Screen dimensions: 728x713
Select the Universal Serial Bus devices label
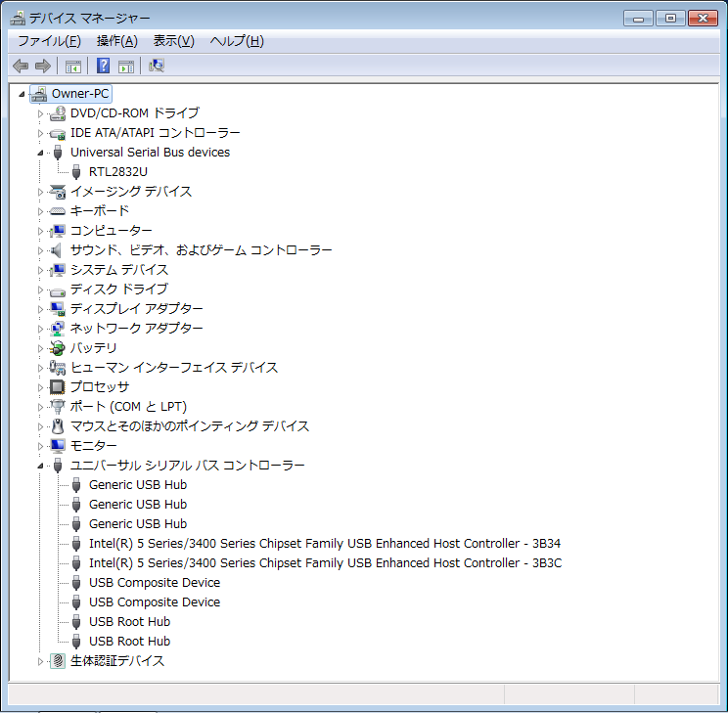[150, 153]
